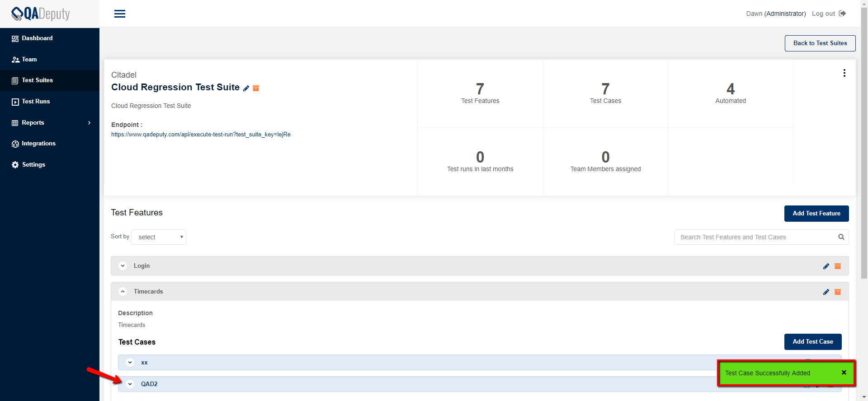Open the three-dot suite options menu
Screen dimensions: 868x401
click(x=844, y=73)
